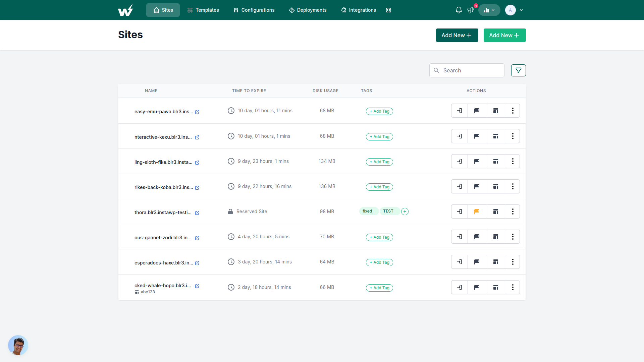
Task: Add another tag to thora.blr3 site
Action: coord(405,212)
